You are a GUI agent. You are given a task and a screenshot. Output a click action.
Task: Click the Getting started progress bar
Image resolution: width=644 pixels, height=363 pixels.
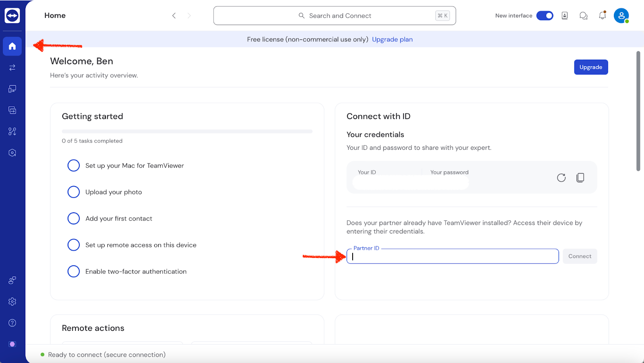point(187,131)
